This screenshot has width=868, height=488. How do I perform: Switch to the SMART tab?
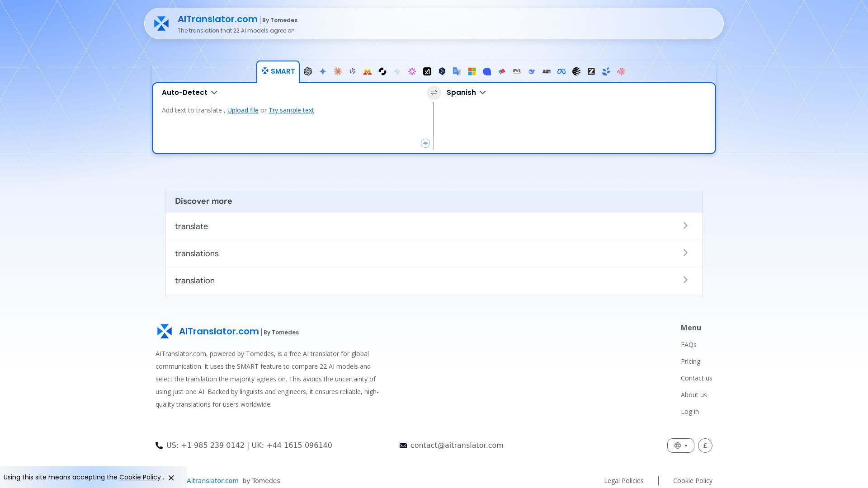click(x=278, y=71)
